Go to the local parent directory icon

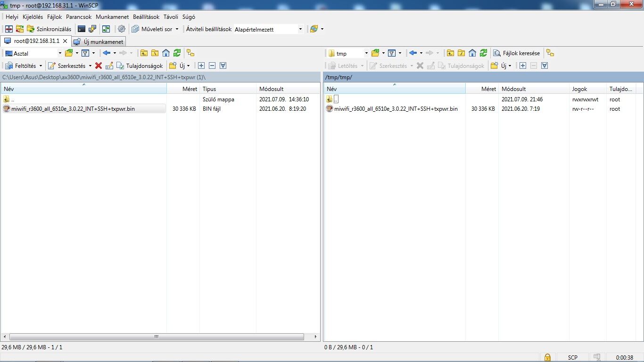click(x=144, y=53)
